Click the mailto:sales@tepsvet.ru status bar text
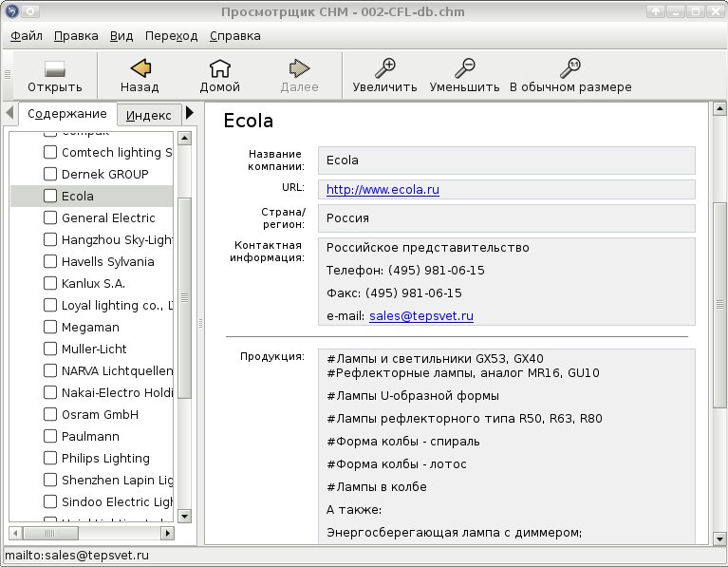Viewport: 728px width, 567px height. [77, 556]
